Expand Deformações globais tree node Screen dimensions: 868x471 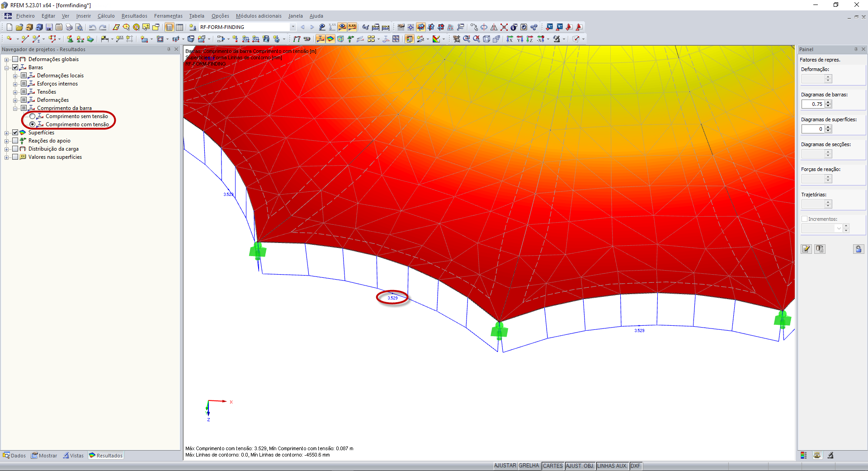click(7, 59)
